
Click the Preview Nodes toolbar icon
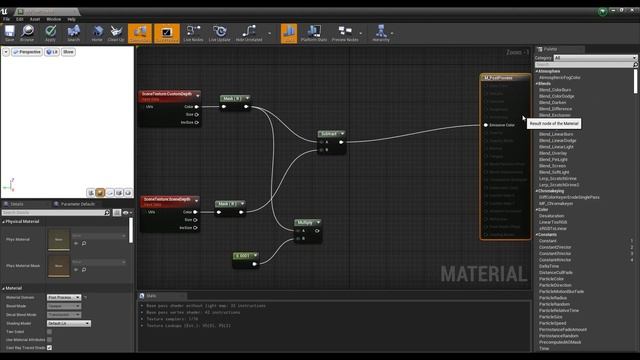(x=345, y=33)
